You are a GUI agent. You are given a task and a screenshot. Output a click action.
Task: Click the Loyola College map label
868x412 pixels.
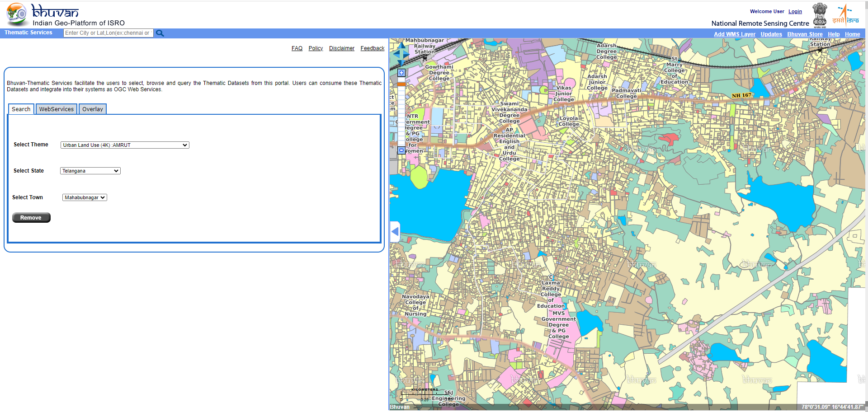click(569, 121)
